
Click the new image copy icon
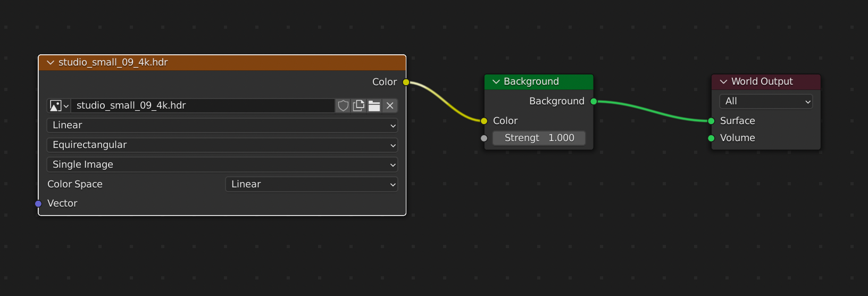click(x=359, y=105)
